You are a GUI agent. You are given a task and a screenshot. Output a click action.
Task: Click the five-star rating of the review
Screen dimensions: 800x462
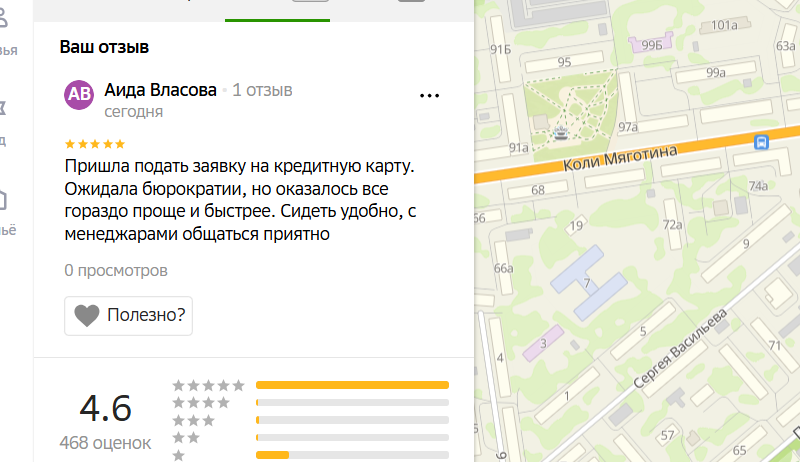point(95,144)
